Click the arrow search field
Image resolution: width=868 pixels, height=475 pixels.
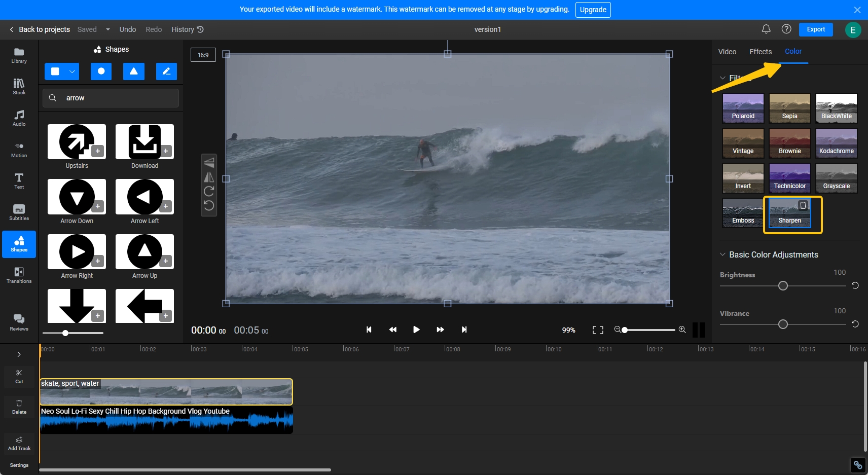111,98
